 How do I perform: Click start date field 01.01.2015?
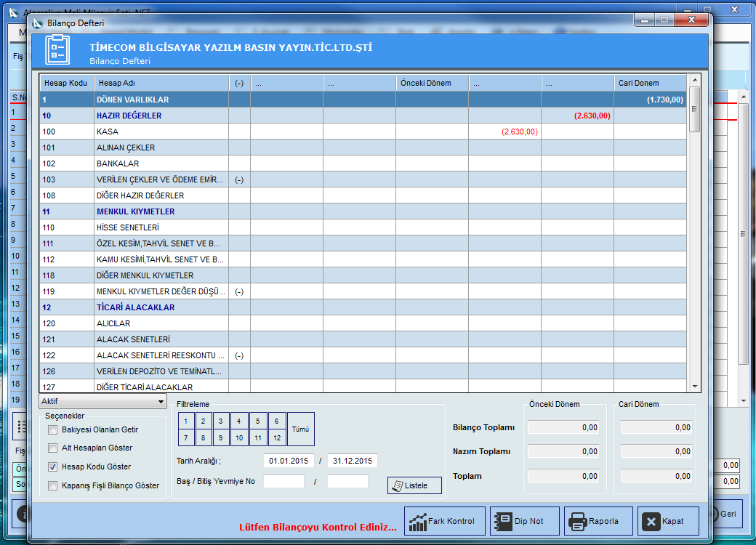click(x=289, y=461)
